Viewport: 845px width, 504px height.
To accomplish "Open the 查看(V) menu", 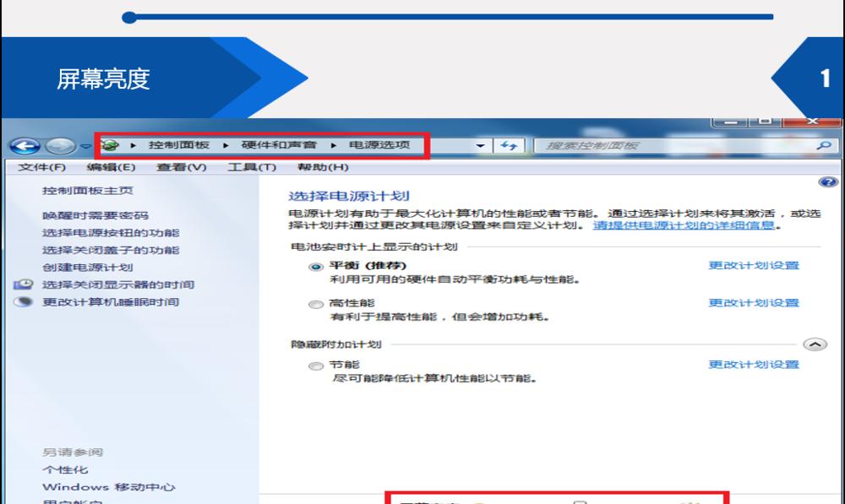I will pyautogui.click(x=182, y=167).
